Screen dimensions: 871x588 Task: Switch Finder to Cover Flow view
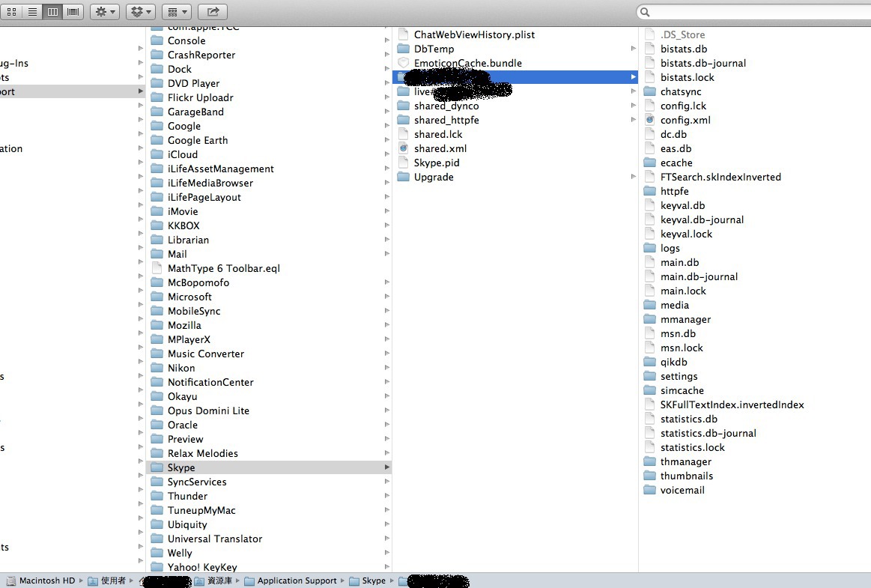point(73,12)
